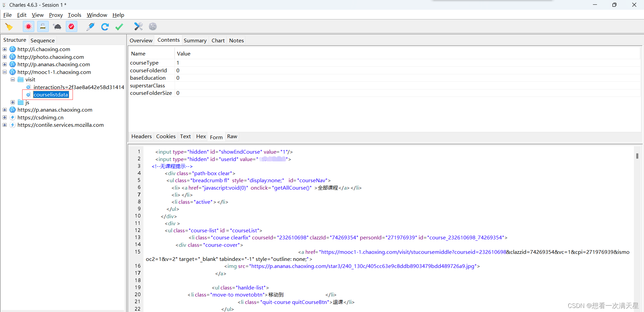Select http://mooc1-1.chaoxing.com host
The height and width of the screenshot is (312, 644).
(54, 72)
